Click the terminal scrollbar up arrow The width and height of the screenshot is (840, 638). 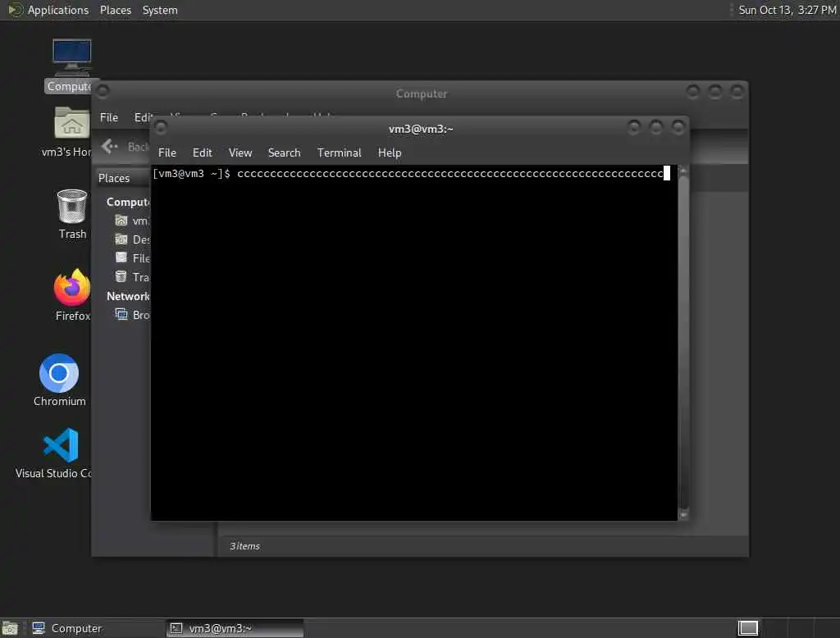683,171
